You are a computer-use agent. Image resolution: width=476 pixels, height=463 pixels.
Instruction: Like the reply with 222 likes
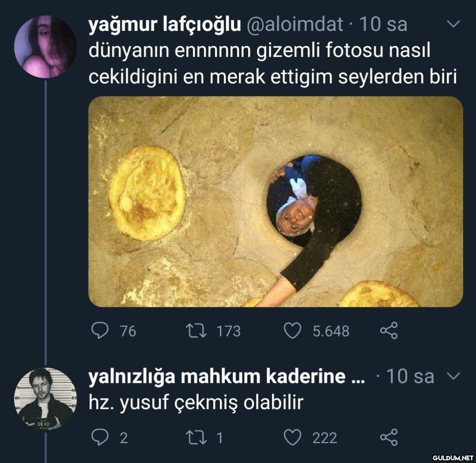[x=292, y=437]
